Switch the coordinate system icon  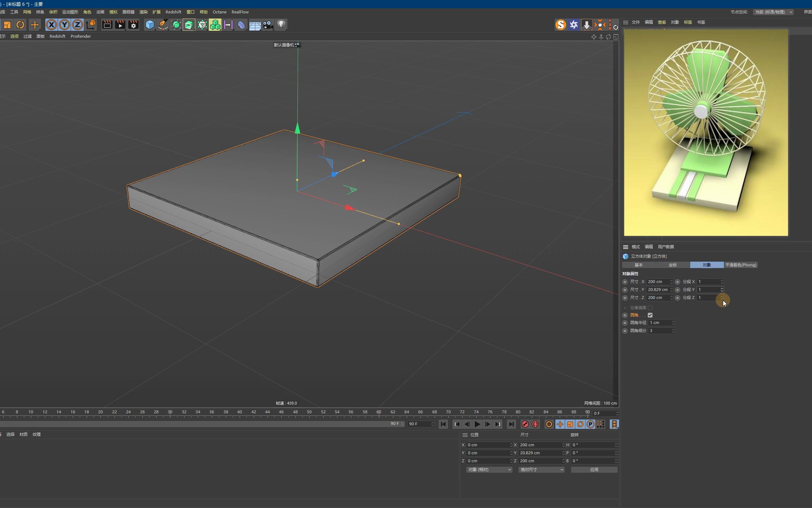pos(91,25)
